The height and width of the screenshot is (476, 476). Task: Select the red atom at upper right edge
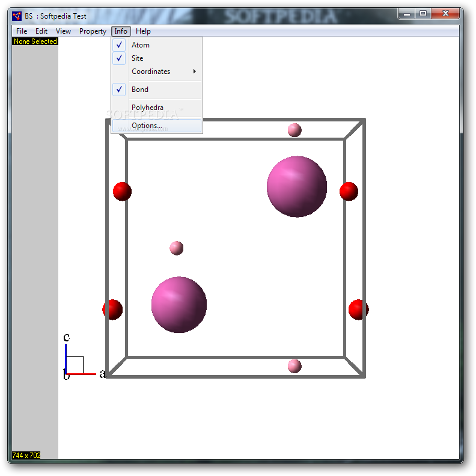[349, 191]
